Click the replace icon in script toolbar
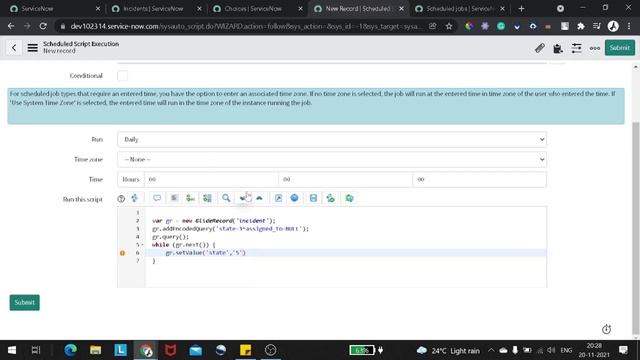This screenshot has width=640, height=360. (x=191, y=198)
